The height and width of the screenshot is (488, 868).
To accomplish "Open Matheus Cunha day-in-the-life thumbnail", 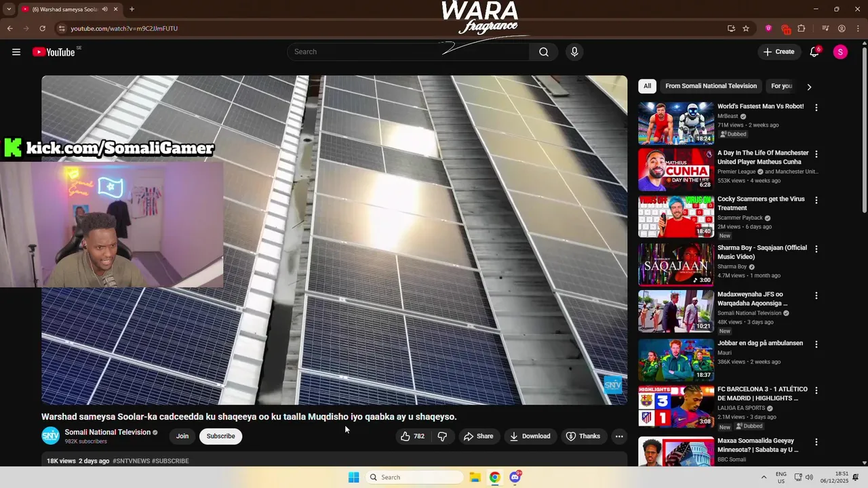I will click(676, 169).
